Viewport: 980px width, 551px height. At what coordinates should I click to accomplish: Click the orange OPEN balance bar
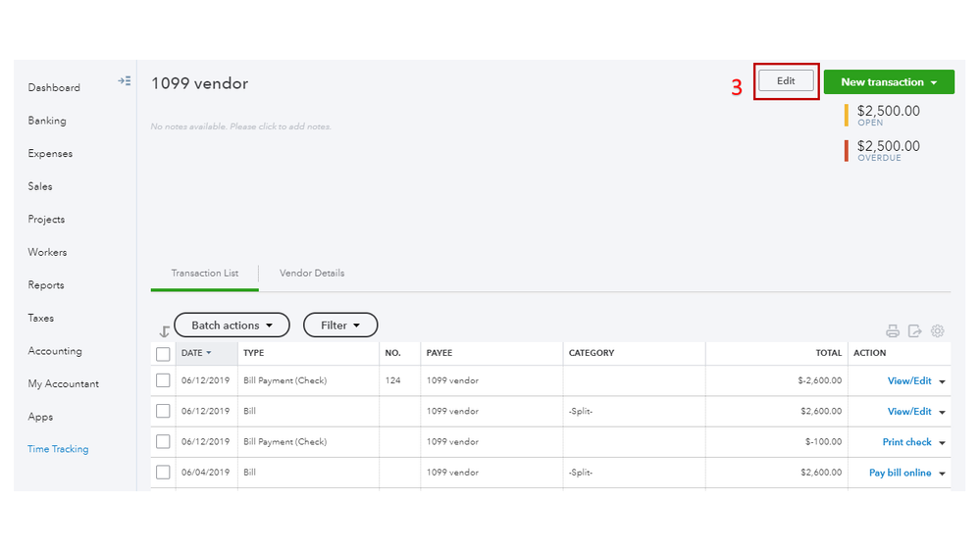(x=847, y=116)
